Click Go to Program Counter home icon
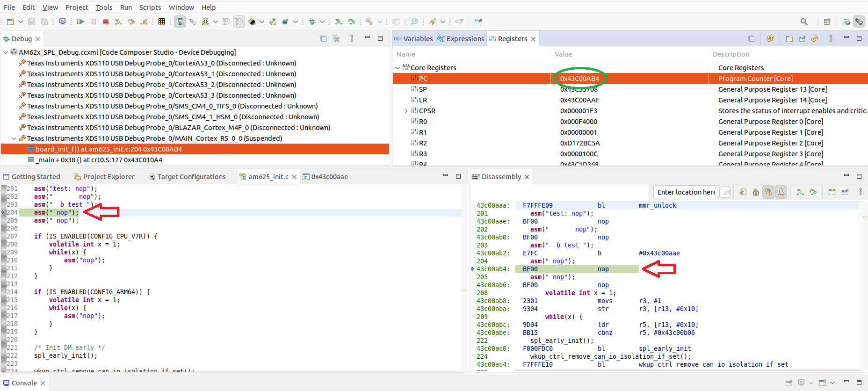This screenshot has height=391, width=868. click(x=756, y=192)
